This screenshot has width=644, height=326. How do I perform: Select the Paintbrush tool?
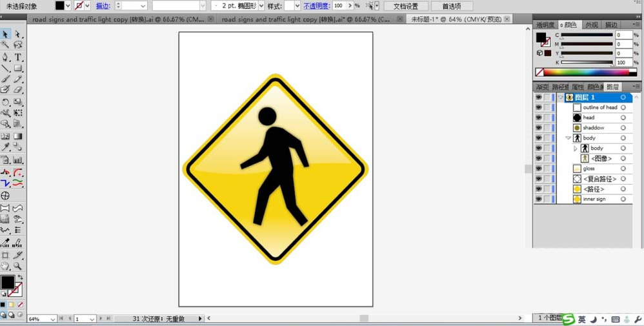point(5,79)
